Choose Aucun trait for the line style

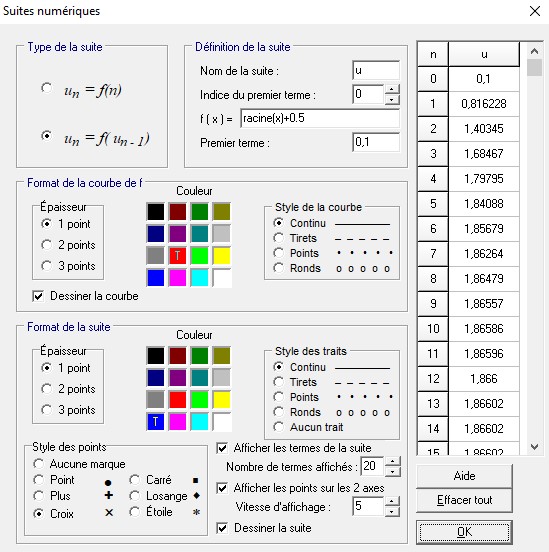pos(279,427)
